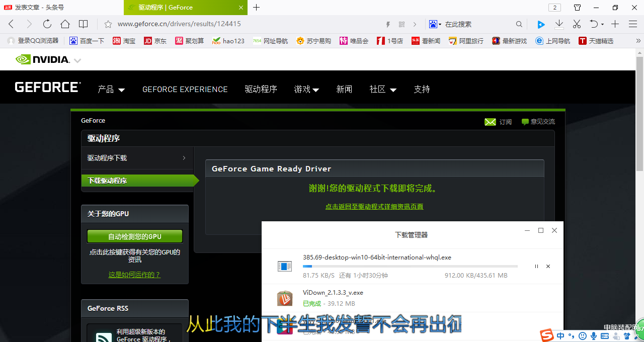Open 这是如何运作的？ link

coord(134,275)
